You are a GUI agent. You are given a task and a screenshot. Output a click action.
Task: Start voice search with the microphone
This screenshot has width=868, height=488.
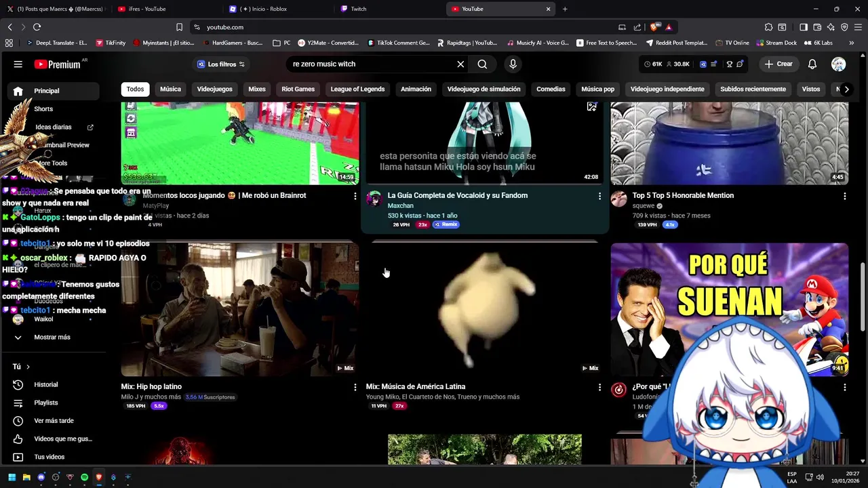513,64
